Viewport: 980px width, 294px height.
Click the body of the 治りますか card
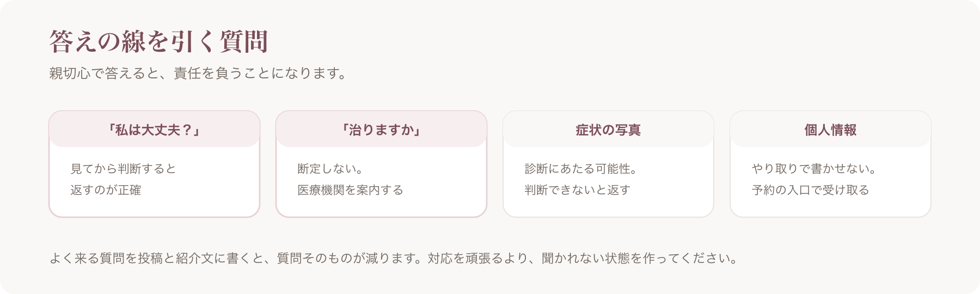pos(381,181)
